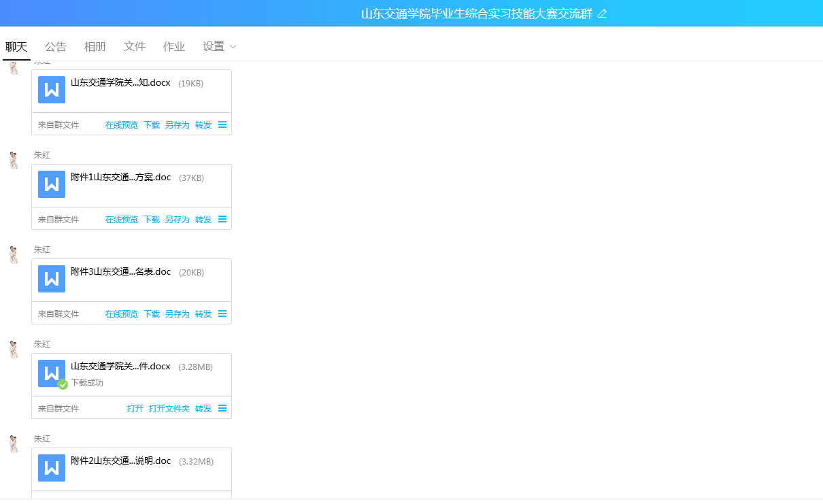Switch to the 文件 tab

coord(135,46)
